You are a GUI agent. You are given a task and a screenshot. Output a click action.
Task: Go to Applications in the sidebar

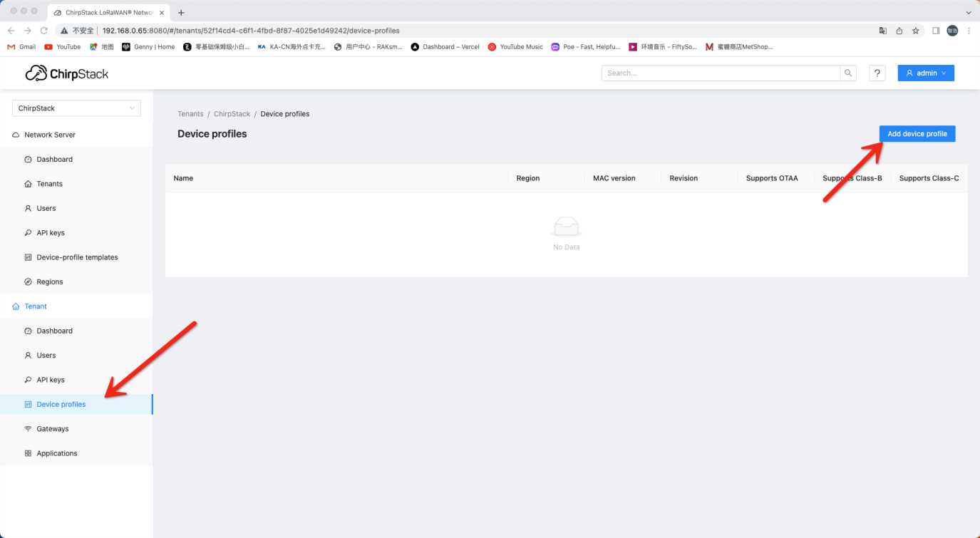(57, 453)
